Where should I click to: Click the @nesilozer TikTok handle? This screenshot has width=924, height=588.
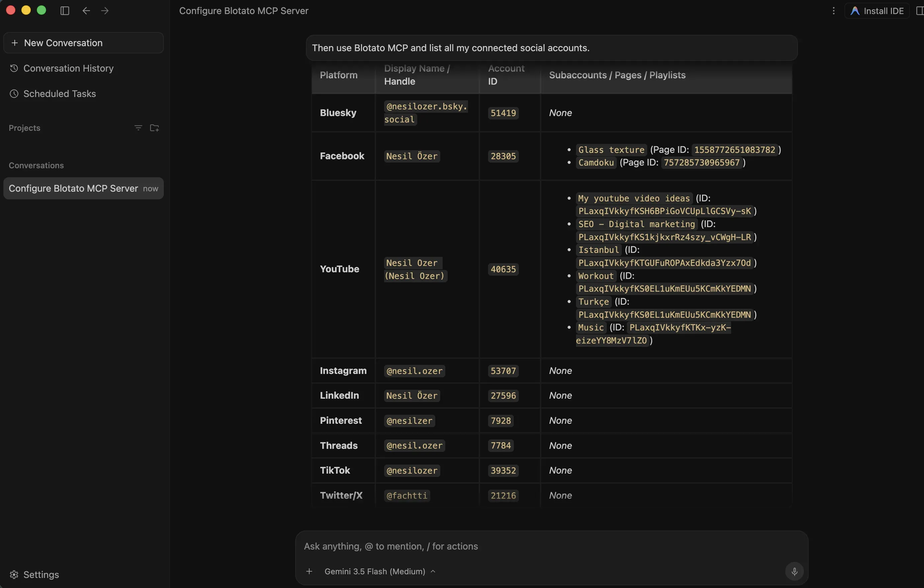[412, 470]
